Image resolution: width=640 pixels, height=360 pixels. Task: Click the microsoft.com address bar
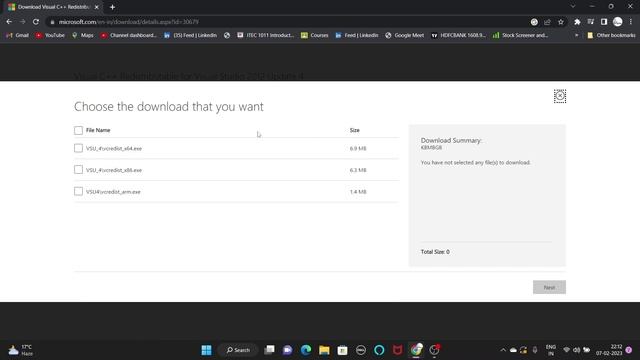click(x=286, y=22)
